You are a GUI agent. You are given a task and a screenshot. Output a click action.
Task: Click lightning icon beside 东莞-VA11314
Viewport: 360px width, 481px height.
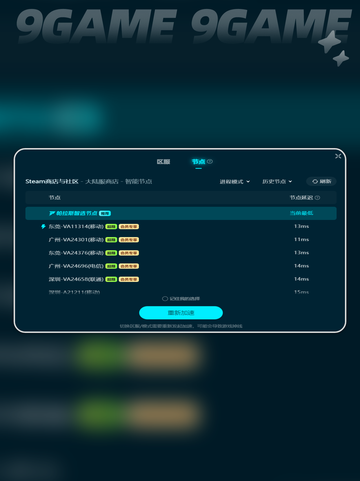point(43,227)
